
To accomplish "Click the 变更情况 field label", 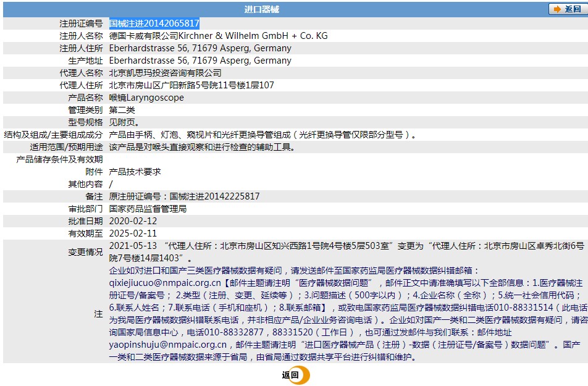I will click(x=85, y=252).
